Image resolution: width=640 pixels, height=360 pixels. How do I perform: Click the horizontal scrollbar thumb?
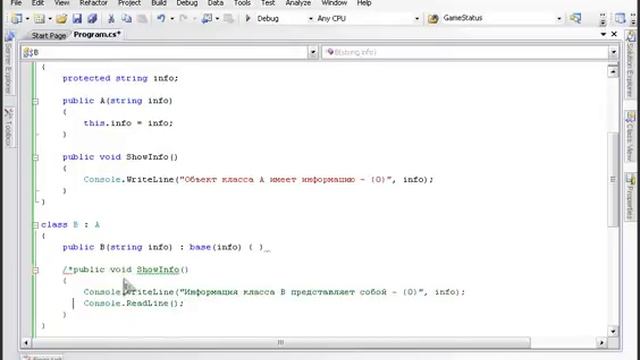tap(281, 342)
